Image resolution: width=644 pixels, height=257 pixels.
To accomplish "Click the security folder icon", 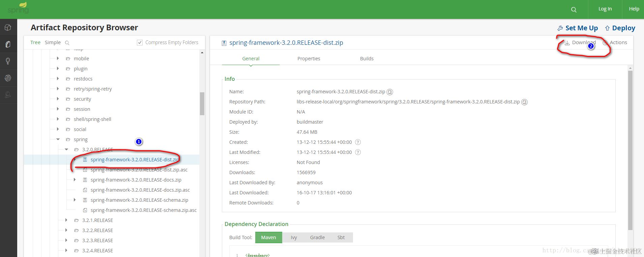I will (68, 99).
